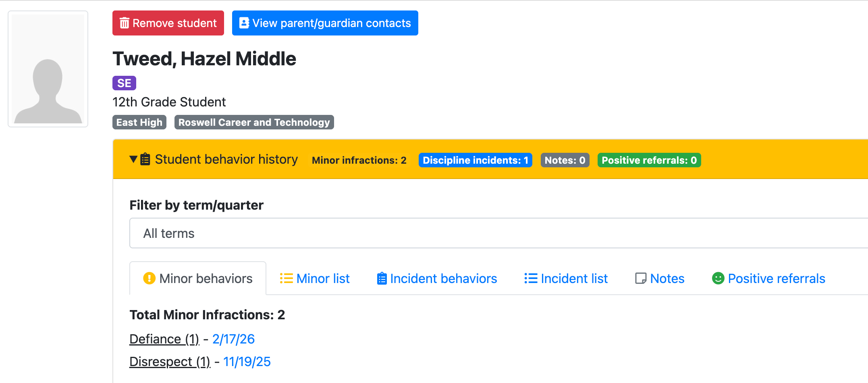This screenshot has height=383, width=868.
Task: Click the contact card icon for guardian contacts
Action: [x=244, y=23]
